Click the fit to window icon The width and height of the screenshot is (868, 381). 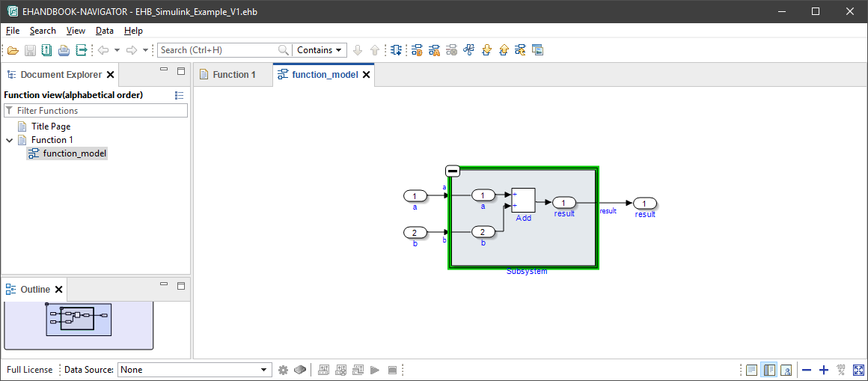point(858,370)
